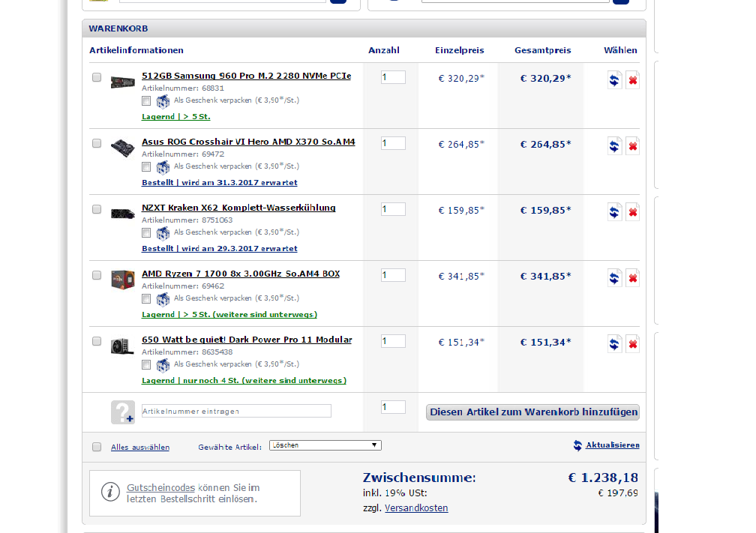Click the refresh icon for be quiet! Dark Power Pro
Image resolution: width=756 pixels, height=533 pixels.
(613, 344)
